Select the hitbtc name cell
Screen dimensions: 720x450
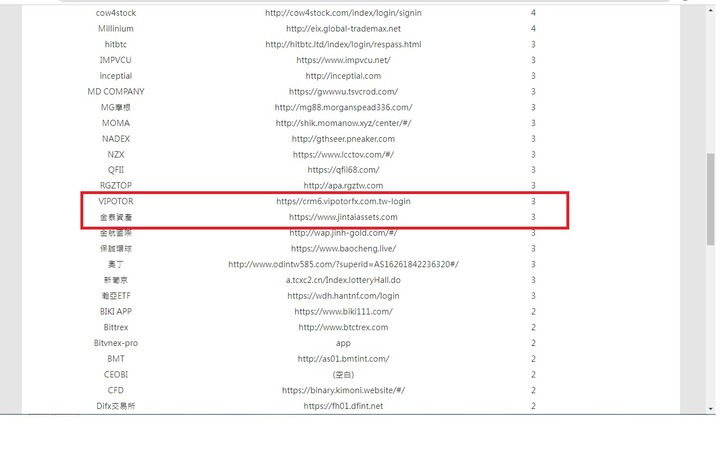116,44
